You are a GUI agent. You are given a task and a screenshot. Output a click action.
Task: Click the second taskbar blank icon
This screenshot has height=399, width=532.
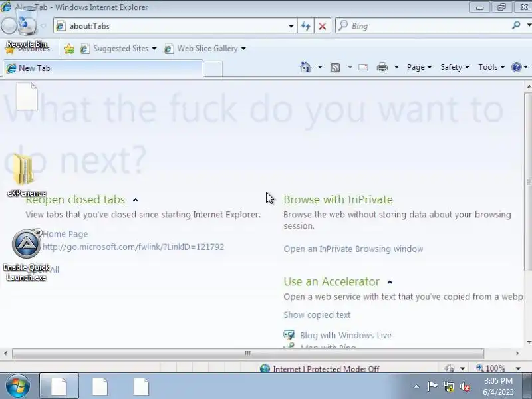(100, 386)
